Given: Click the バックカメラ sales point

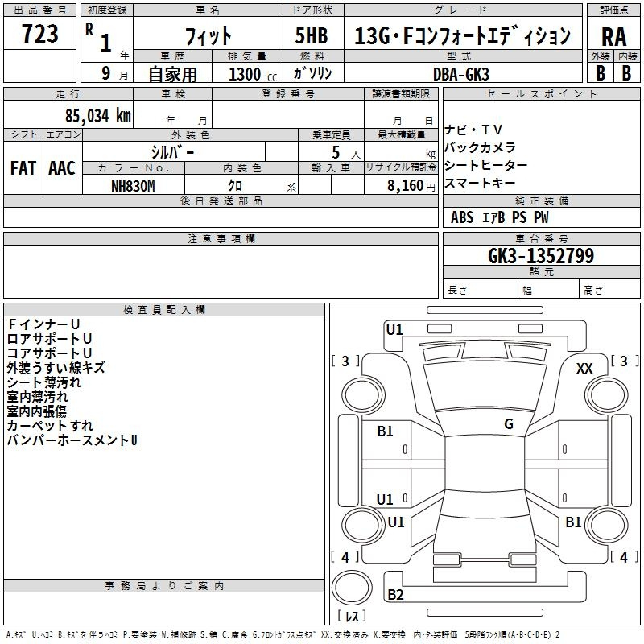Looking at the screenshot, I should [480, 148].
